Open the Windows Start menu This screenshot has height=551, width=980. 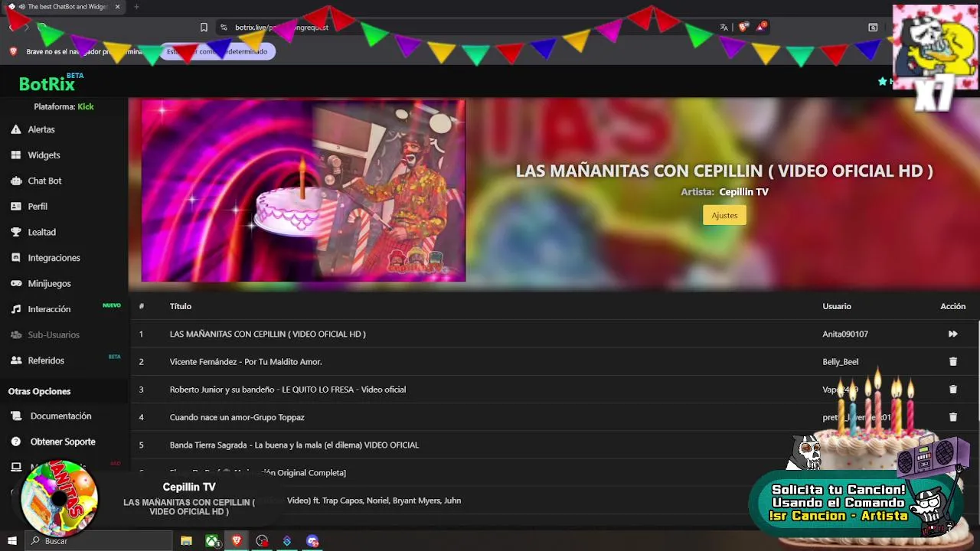pos(12,541)
